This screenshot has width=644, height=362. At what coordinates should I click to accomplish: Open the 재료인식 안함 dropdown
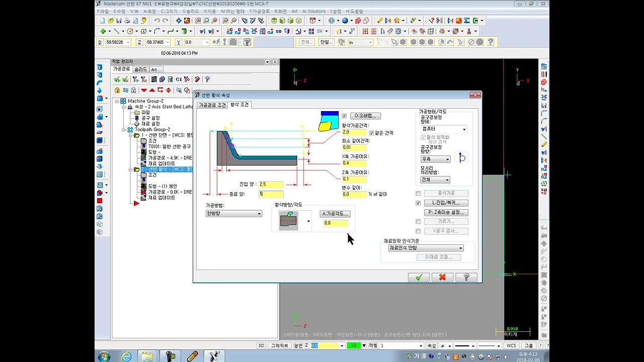click(426, 248)
